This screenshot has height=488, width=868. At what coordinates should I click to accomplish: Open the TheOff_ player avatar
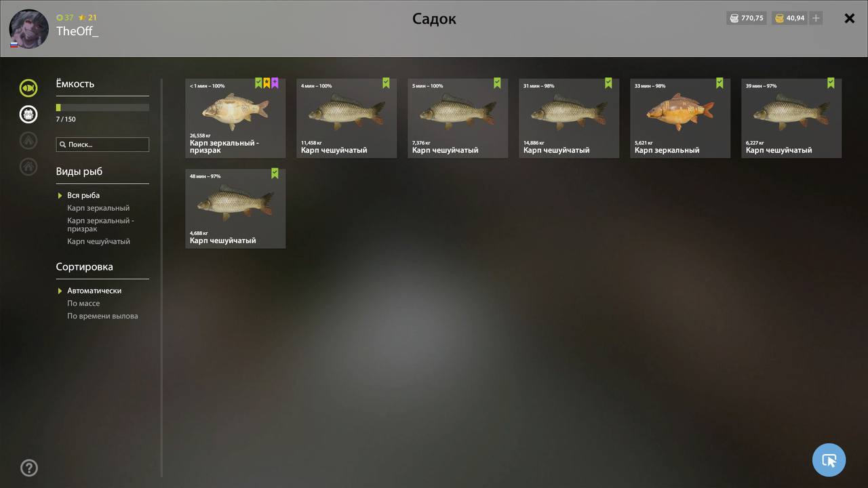[28, 29]
